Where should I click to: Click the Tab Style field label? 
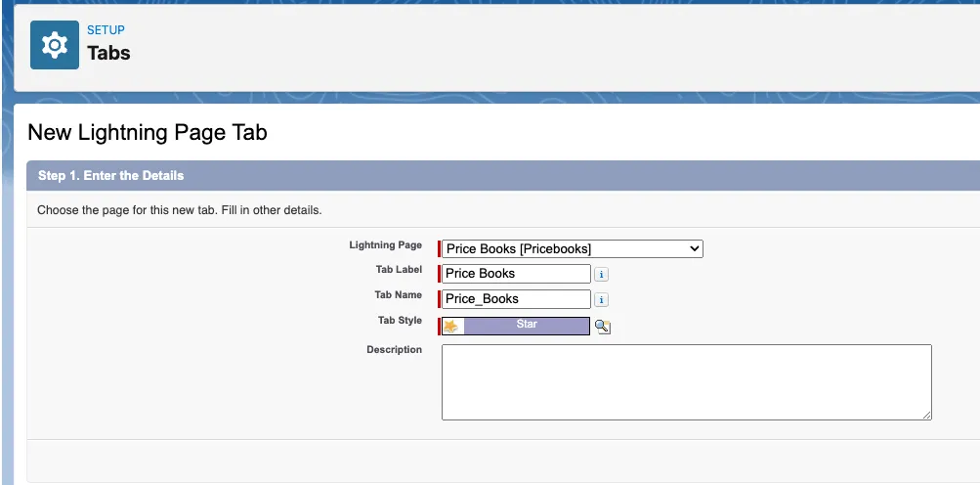coord(400,321)
